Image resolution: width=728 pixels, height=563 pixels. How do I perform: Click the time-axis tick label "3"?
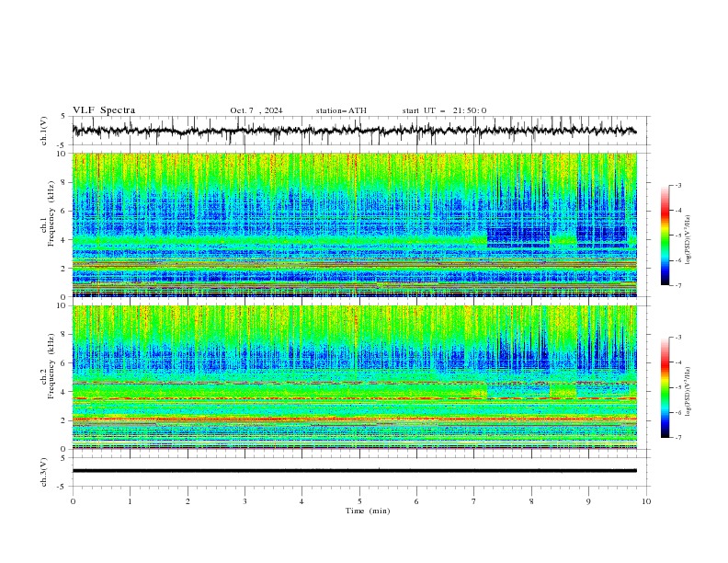click(245, 501)
